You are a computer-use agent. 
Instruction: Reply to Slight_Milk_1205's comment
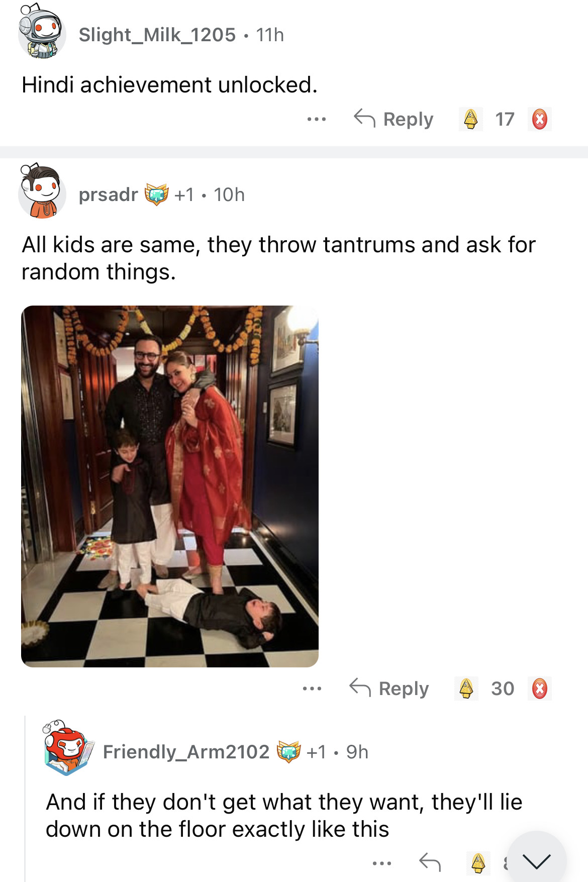pyautogui.click(x=394, y=119)
